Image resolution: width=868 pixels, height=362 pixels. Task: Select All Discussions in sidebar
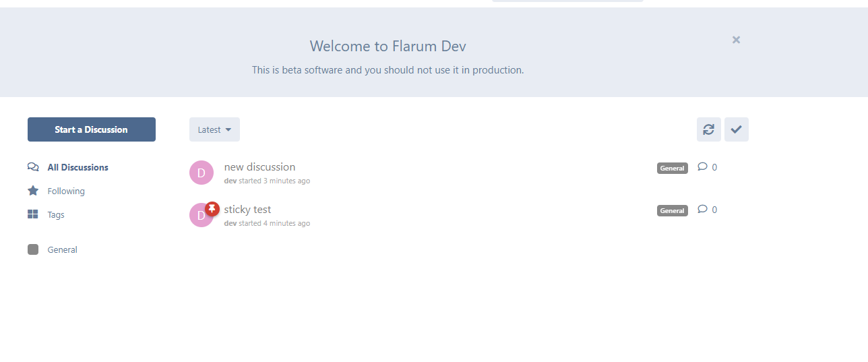coord(68,167)
